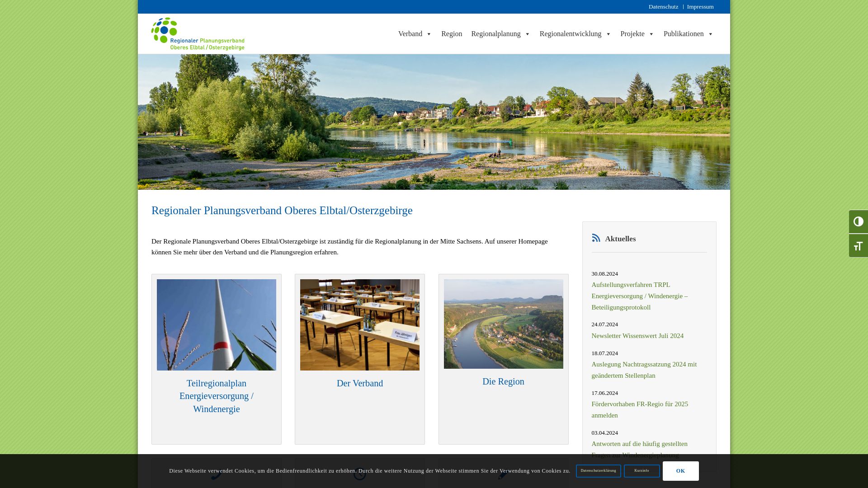Open the Regionaler Planungsverband logo

(x=198, y=34)
